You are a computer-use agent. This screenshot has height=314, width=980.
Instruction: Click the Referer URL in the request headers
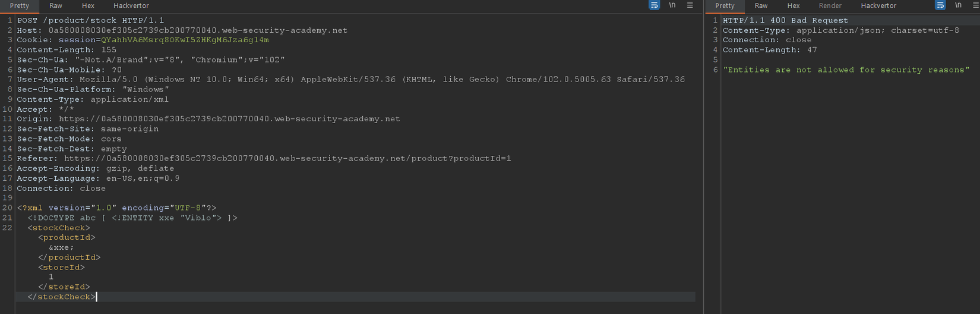coord(287,158)
